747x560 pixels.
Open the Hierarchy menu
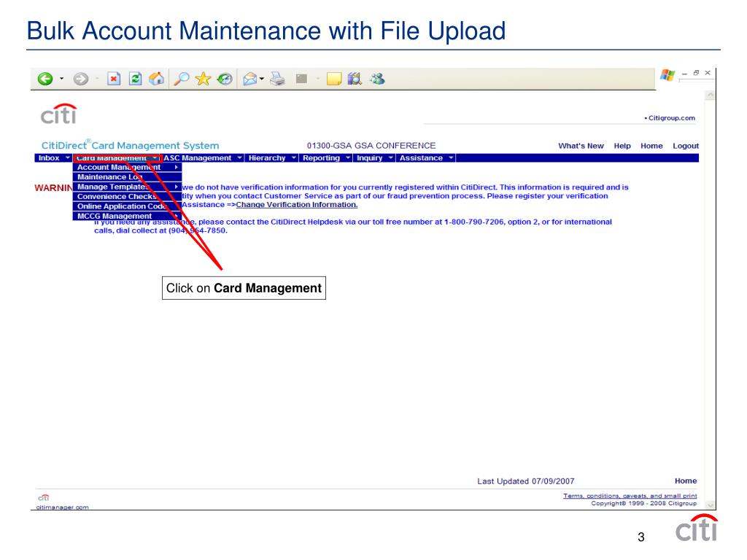click(271, 158)
